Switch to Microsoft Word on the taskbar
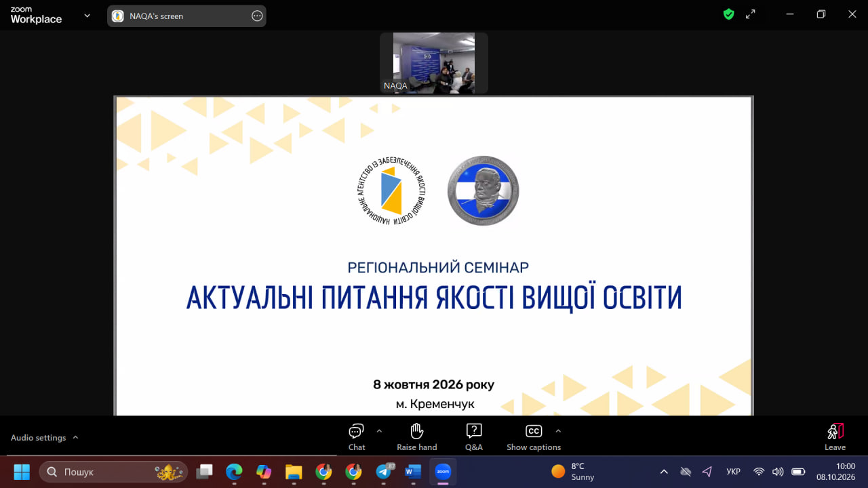Viewport: 868px width, 488px height. pyautogui.click(x=413, y=472)
